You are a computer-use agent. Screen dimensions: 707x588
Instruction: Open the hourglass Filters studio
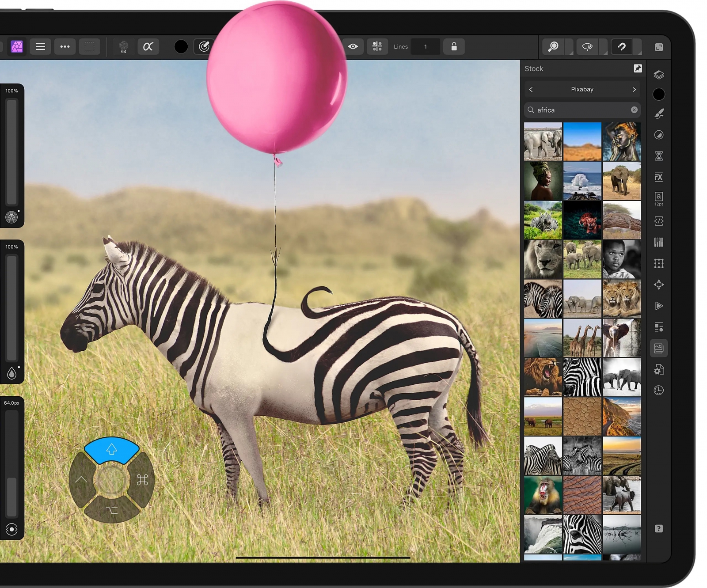[659, 156]
